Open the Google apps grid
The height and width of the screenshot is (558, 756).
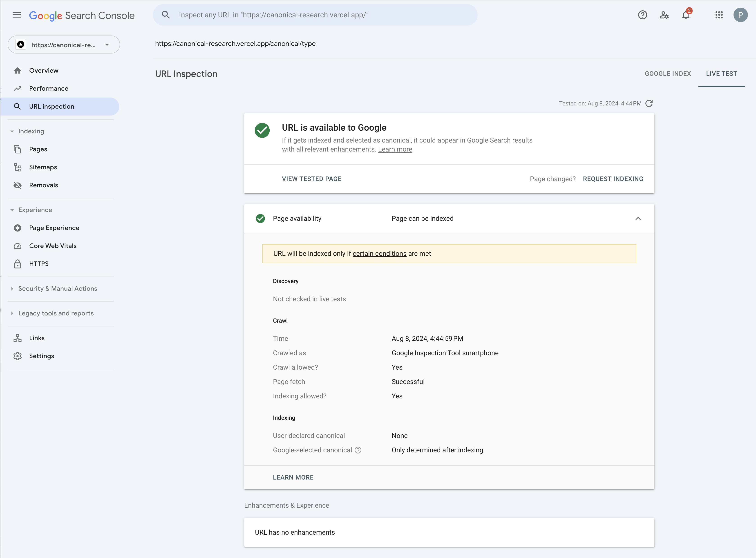click(x=719, y=15)
